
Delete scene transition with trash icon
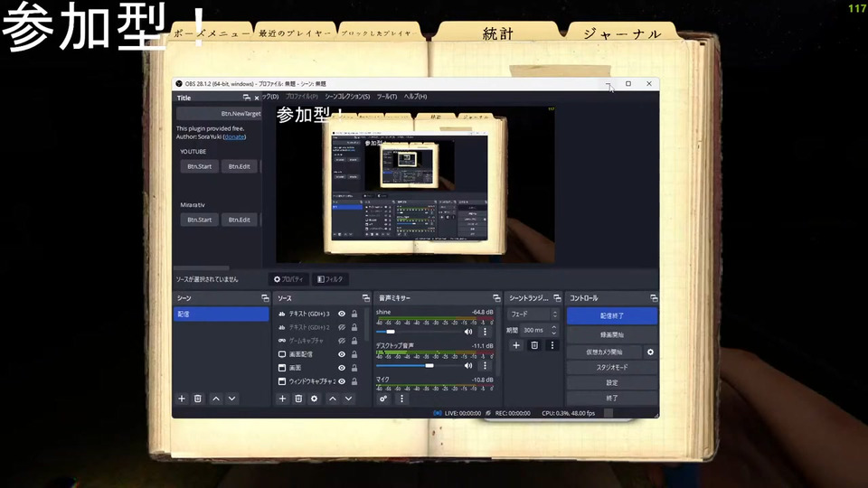point(534,345)
